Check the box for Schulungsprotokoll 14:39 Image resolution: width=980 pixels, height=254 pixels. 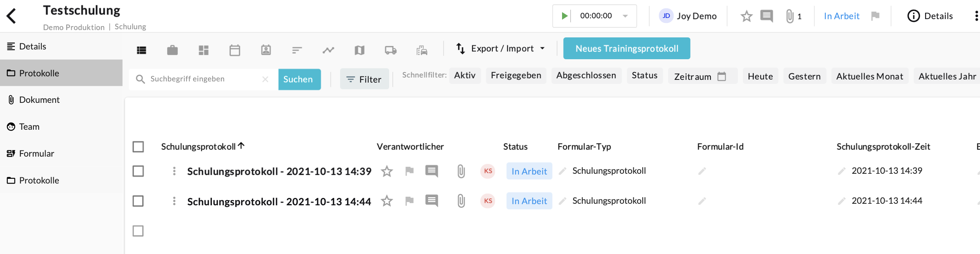(x=138, y=171)
